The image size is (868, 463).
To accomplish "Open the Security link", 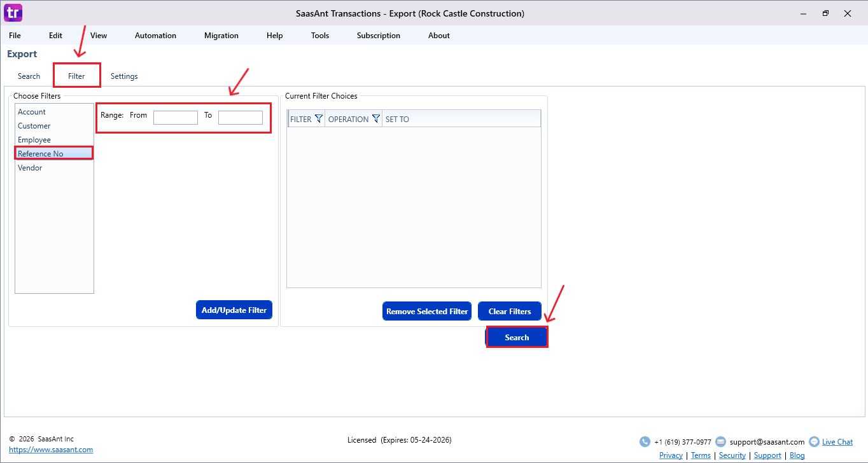I will click(x=732, y=455).
